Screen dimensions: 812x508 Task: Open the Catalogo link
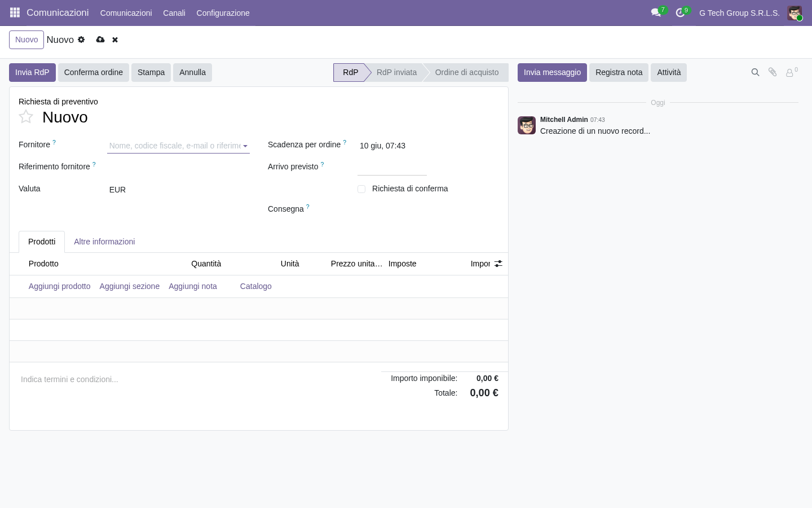pyautogui.click(x=256, y=286)
